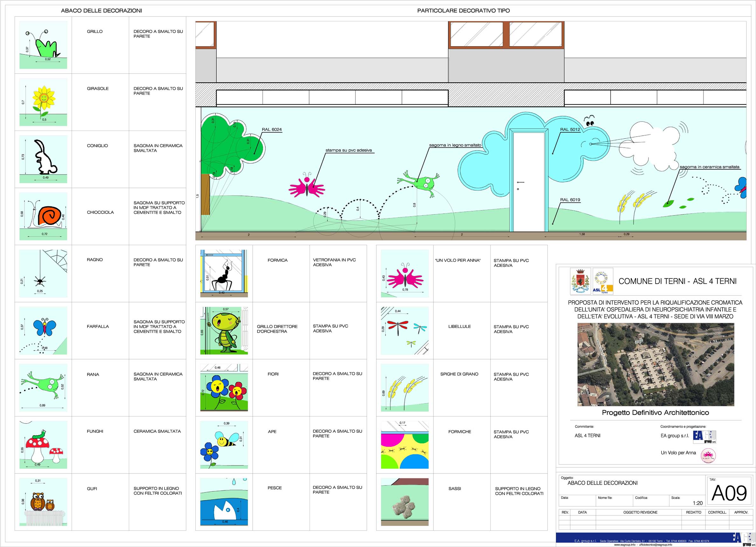The height and width of the screenshot is (547, 756).
Task: Select the CHIOCCIOLA snail thumbnail
Action: point(43,216)
